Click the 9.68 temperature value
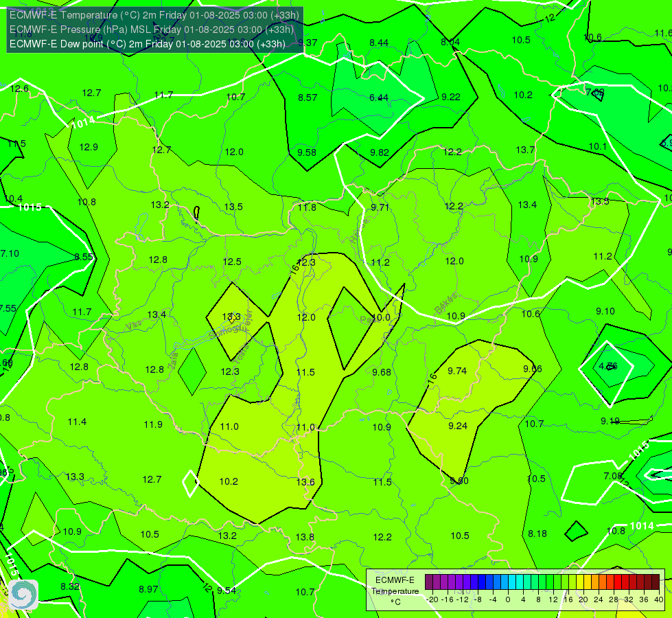The height and width of the screenshot is (618, 672). tap(382, 372)
